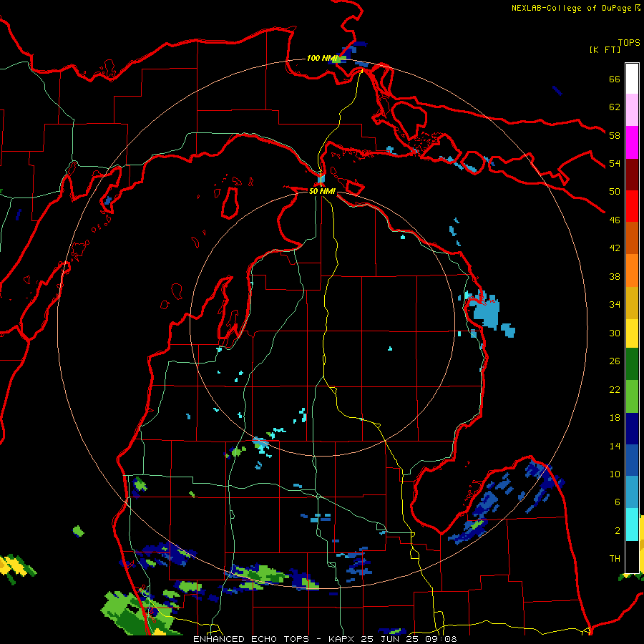Click the 58 legend value

[x=615, y=135]
